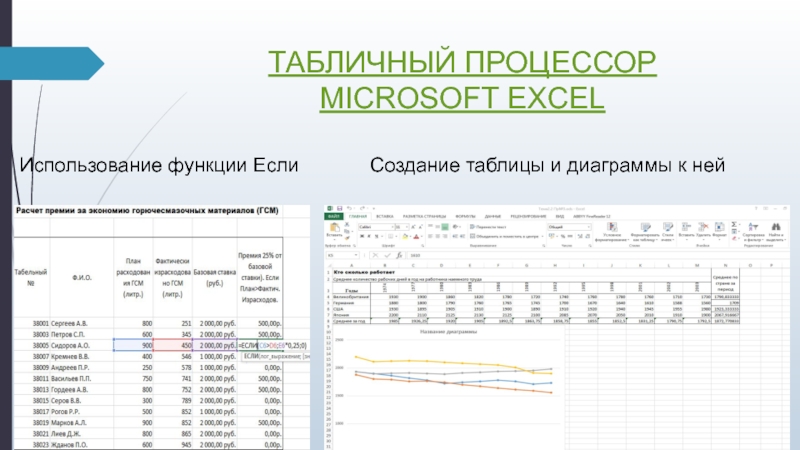Click the Percent Style icon in number group
This screenshot has height=450, width=800.
[x=563, y=236]
